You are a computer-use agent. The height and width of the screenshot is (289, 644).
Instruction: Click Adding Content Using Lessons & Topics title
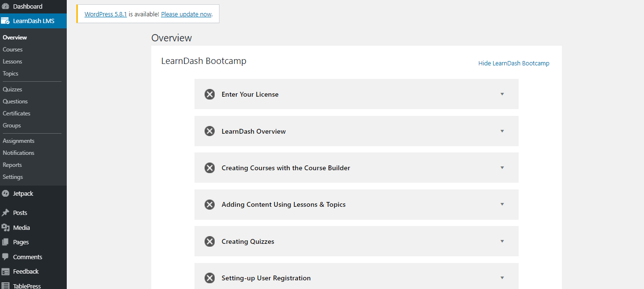283,204
